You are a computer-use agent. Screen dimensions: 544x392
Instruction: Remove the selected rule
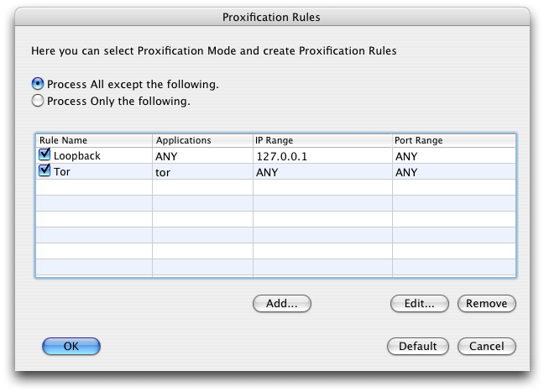[486, 304]
